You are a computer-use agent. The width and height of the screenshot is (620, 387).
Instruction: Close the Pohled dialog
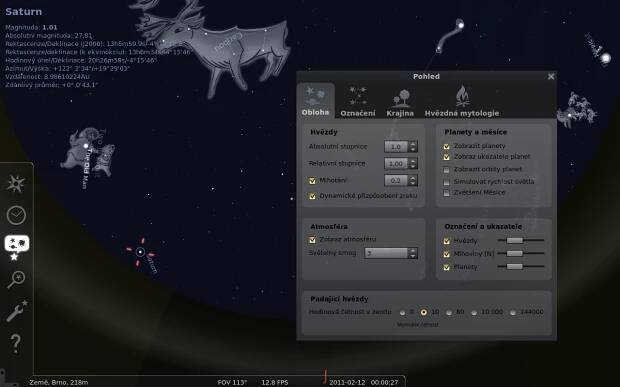[x=551, y=76]
